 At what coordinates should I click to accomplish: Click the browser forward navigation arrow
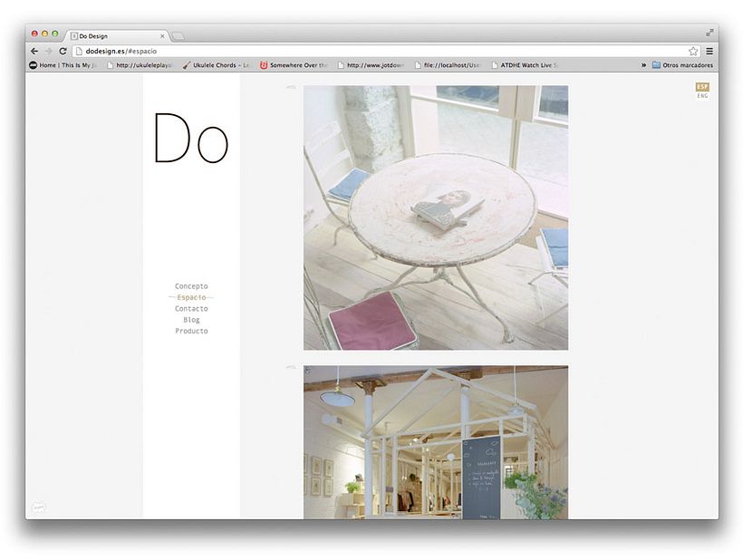tap(48, 52)
